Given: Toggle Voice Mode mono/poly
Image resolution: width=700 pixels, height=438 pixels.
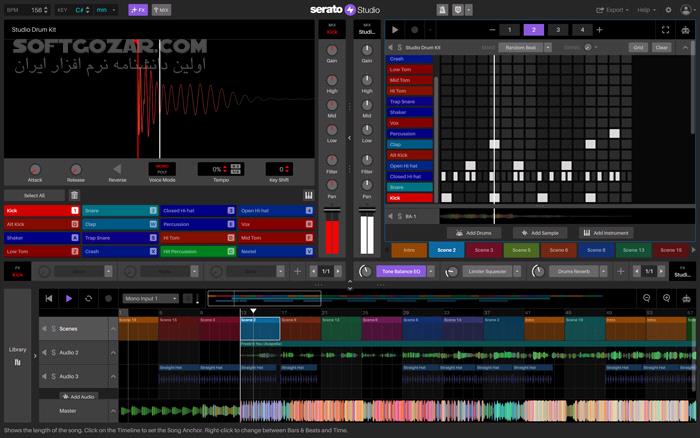Looking at the screenshot, I should (162, 169).
